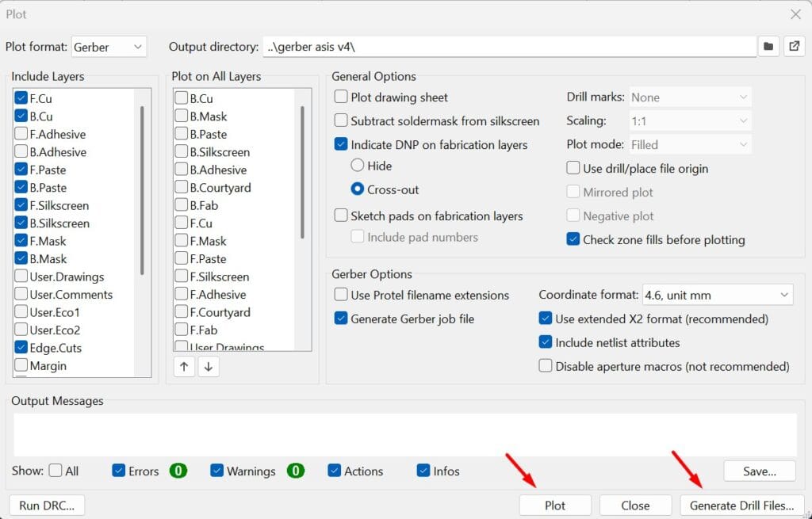Toggle Edge.Cuts layer inclusion
Image resolution: width=812 pixels, height=519 pixels.
[21, 348]
